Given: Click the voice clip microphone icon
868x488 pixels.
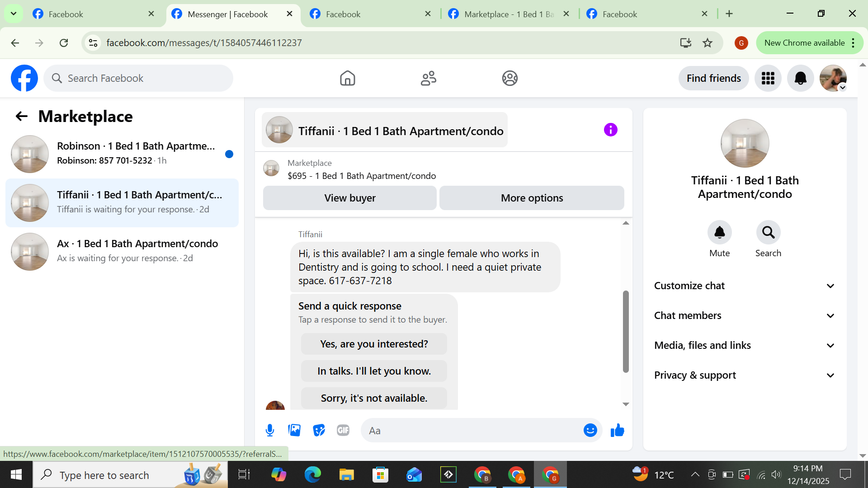Looking at the screenshot, I should click(x=270, y=430).
